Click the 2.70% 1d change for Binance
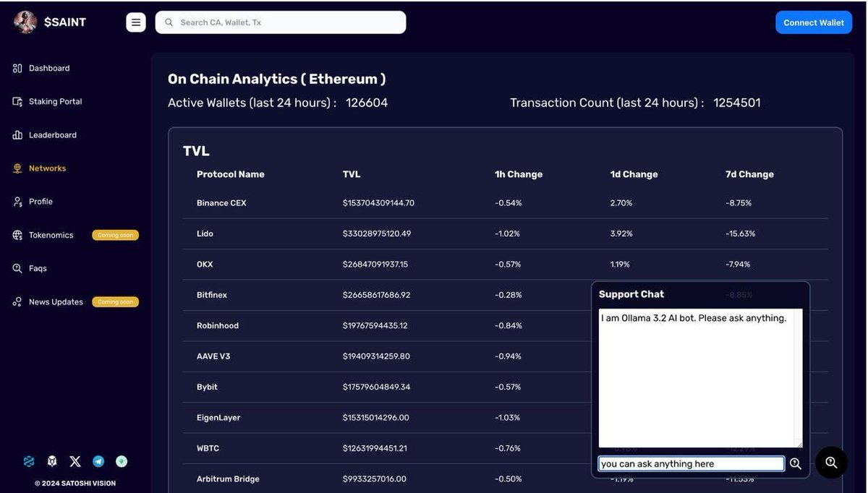868x493 pixels. tap(621, 203)
